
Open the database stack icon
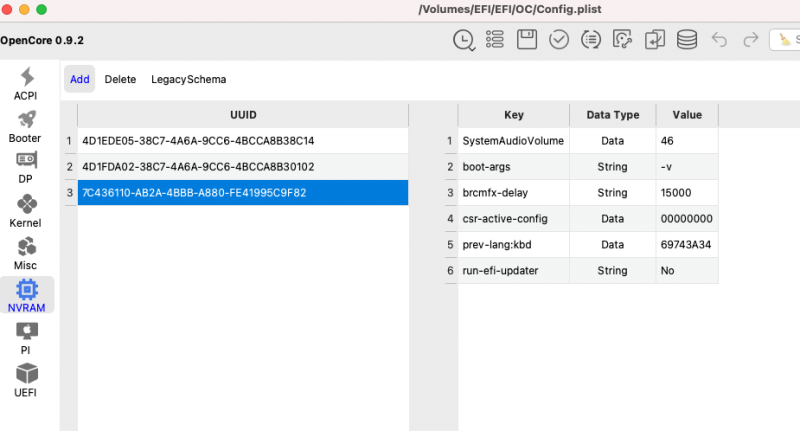(686, 40)
